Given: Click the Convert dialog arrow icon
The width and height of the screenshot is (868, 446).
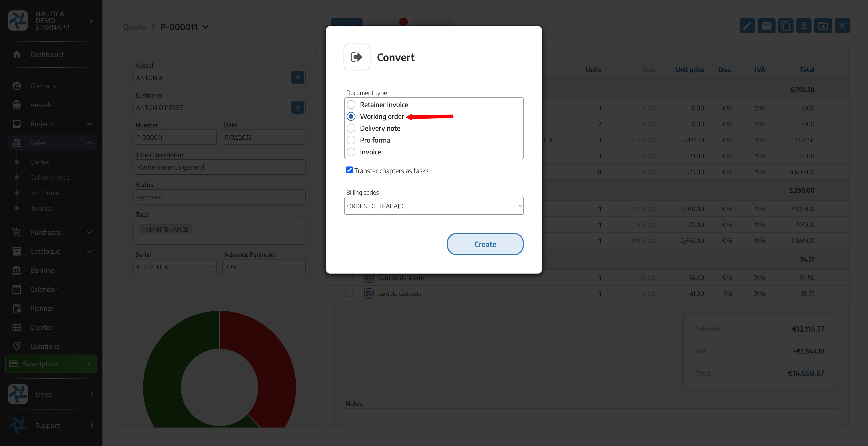Looking at the screenshot, I should point(356,57).
